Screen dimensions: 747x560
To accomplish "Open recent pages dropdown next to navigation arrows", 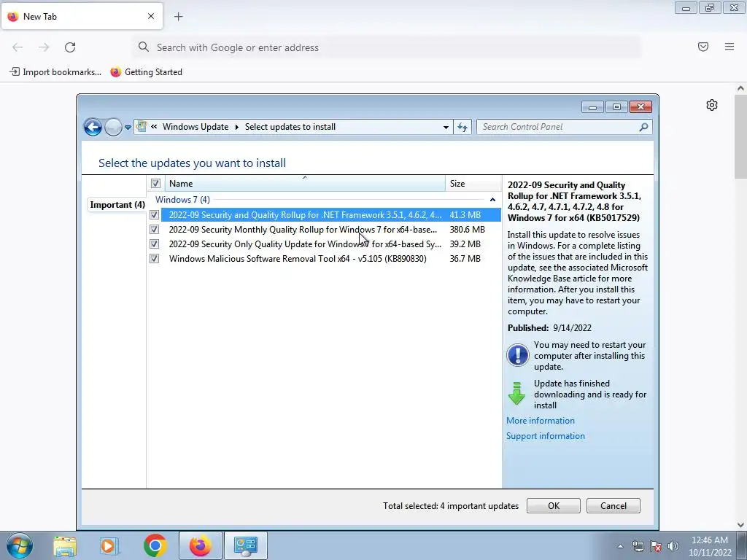I will (128, 128).
